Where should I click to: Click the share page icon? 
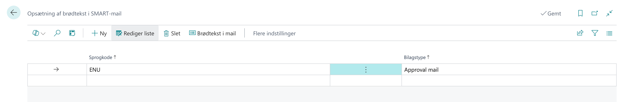(580, 33)
